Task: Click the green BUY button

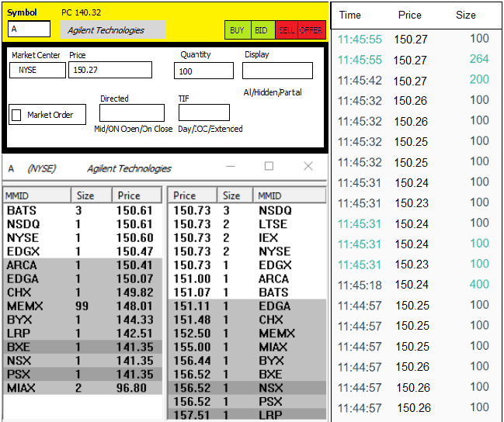Action: coord(238,30)
